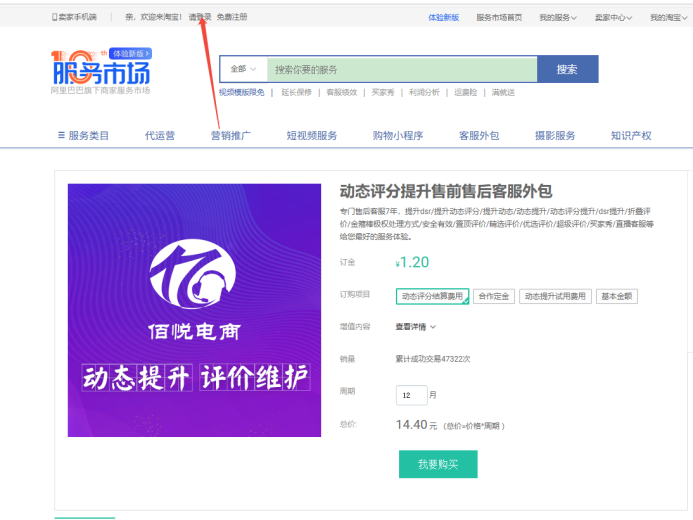Select the 摄影服务 nav tab
Viewport: 693px width, 520px height.
pyautogui.click(x=555, y=136)
